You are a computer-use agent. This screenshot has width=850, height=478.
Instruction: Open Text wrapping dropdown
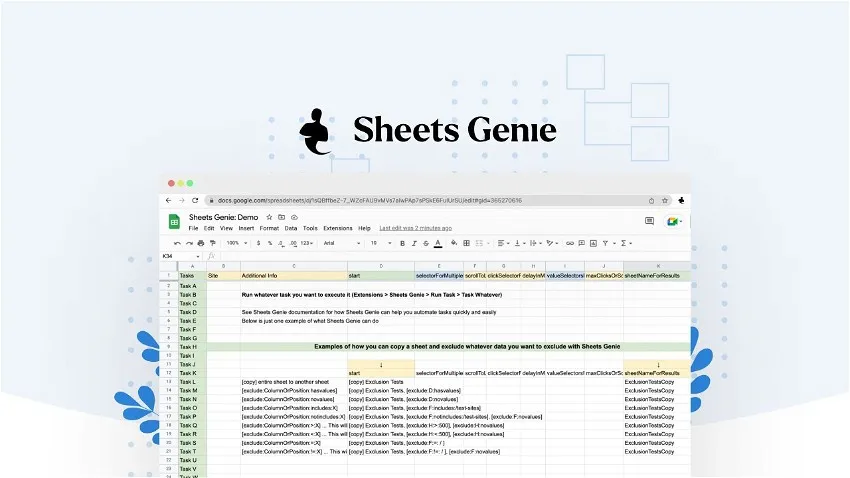(536, 243)
